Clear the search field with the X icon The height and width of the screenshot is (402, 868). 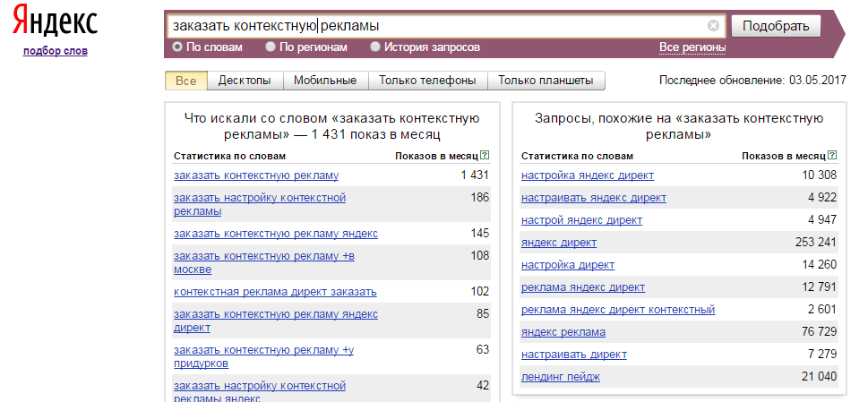714,25
